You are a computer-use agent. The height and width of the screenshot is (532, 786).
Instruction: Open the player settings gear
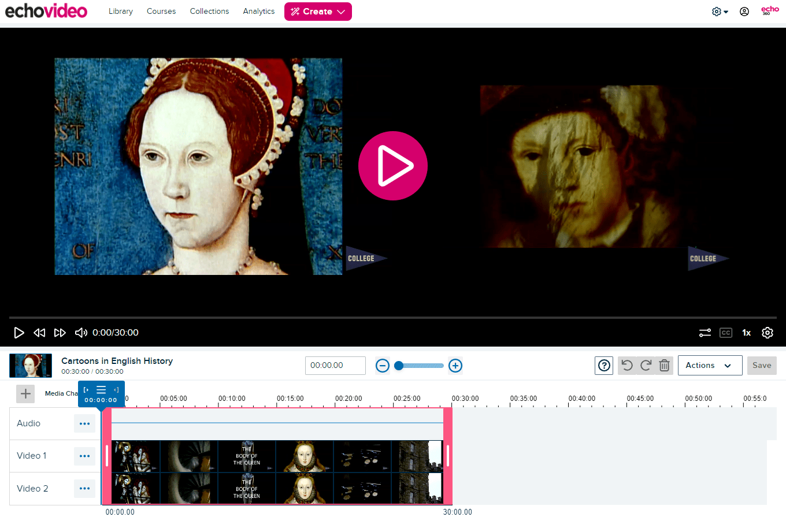[768, 333]
